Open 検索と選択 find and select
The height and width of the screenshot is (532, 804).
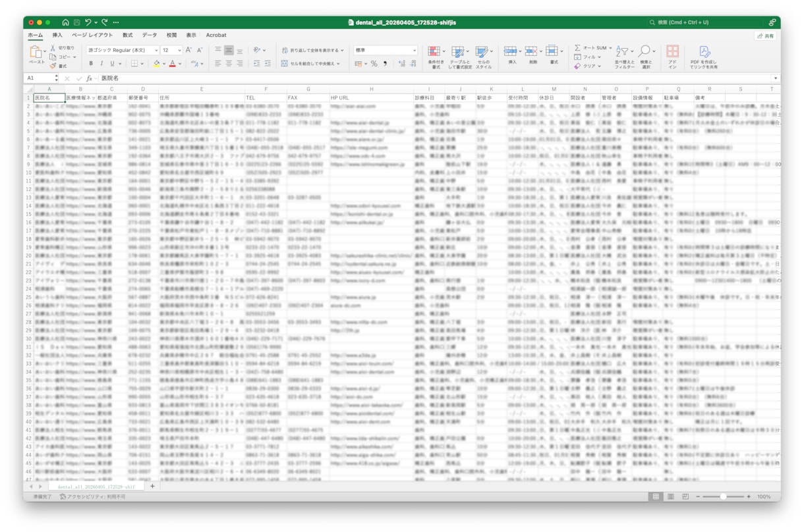tap(646, 58)
